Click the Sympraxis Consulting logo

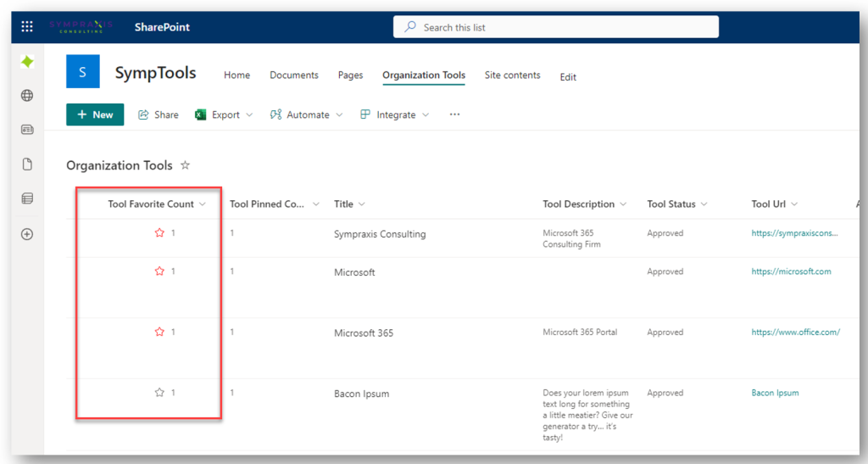tap(81, 26)
